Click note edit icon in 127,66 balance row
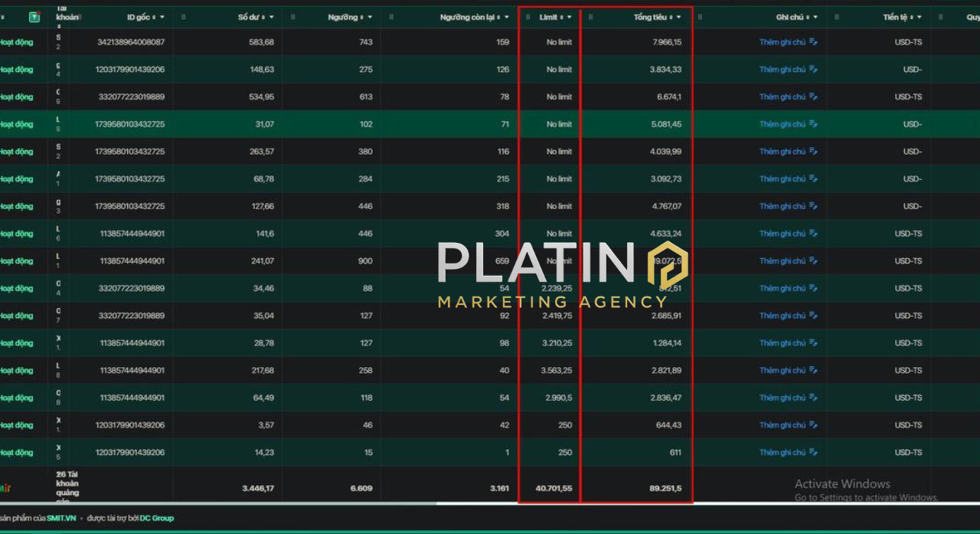Viewport: 980px width, 534px height. tap(813, 206)
